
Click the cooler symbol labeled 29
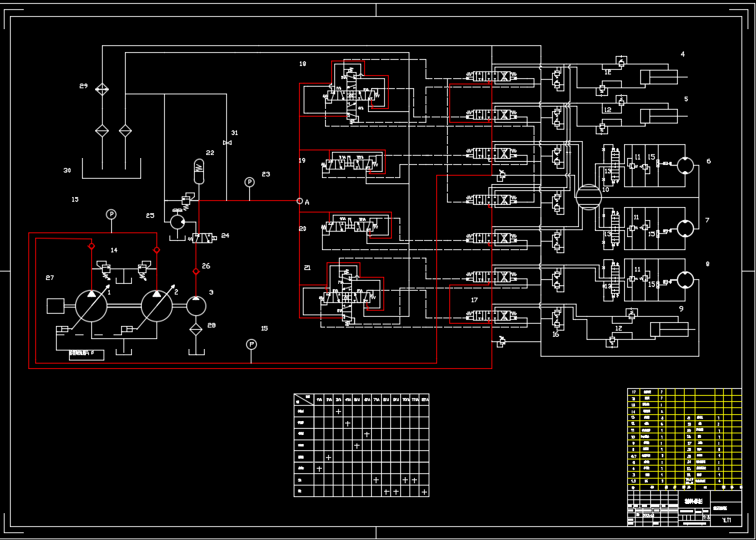coord(102,90)
